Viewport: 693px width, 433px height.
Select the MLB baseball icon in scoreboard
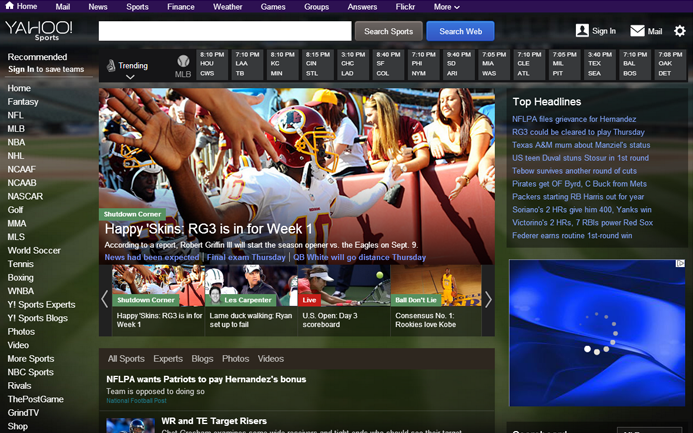click(x=183, y=61)
